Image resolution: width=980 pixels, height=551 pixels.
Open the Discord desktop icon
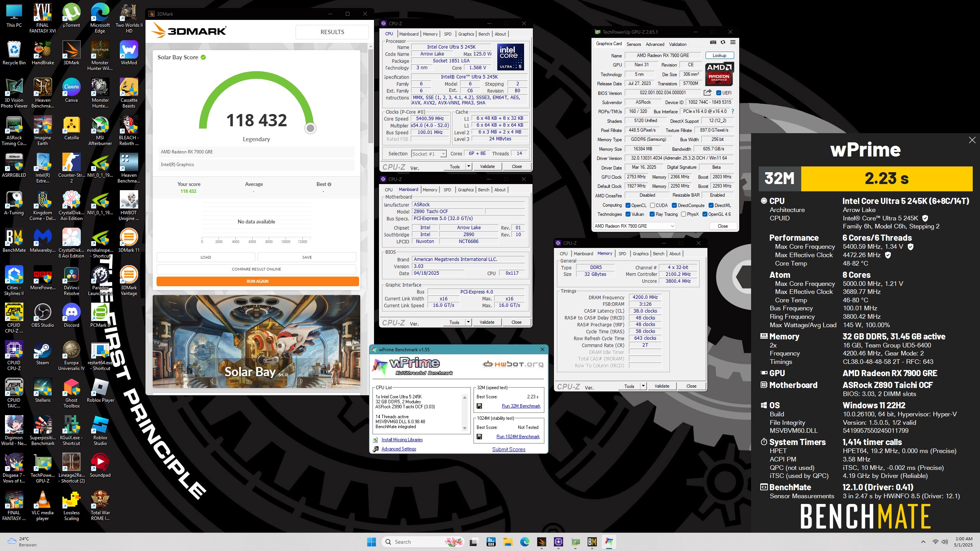(x=71, y=316)
